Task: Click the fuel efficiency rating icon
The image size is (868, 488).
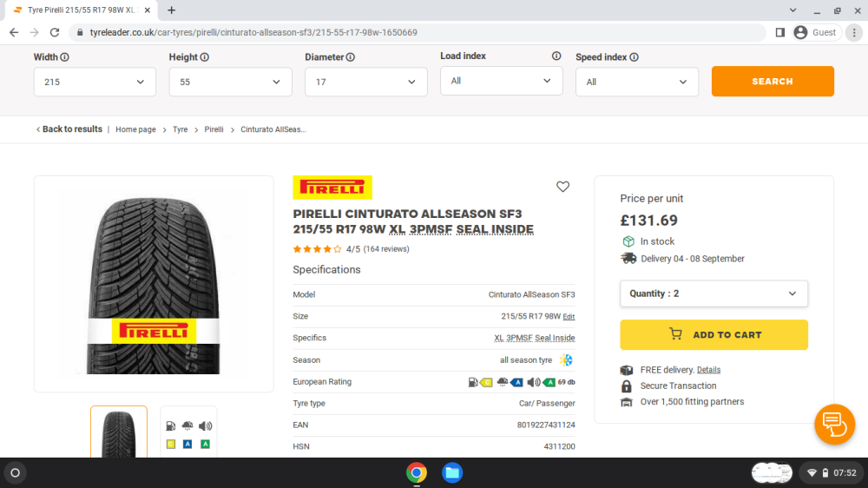Action: (x=480, y=382)
